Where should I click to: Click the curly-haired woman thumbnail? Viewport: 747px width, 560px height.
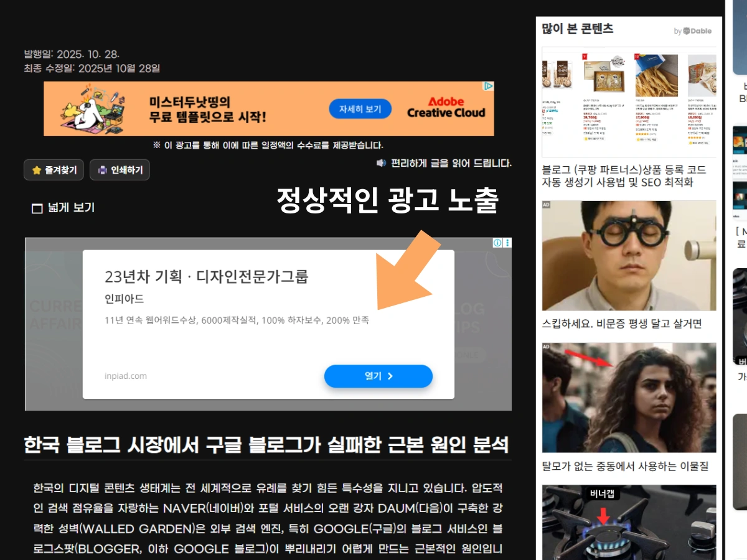click(629, 397)
